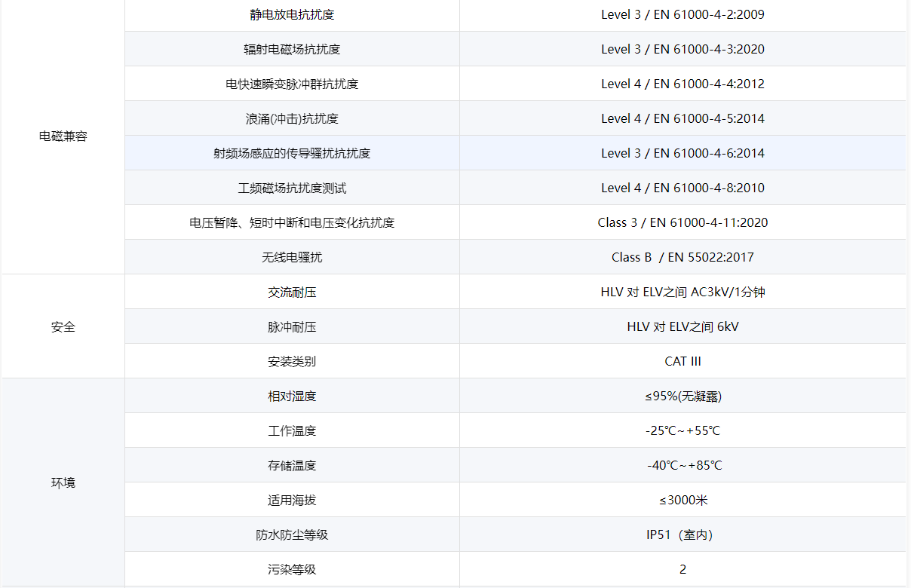911x588 pixels.
Task: Click the 浪涌(冲击)抗扰度 label
Action: [292, 118]
